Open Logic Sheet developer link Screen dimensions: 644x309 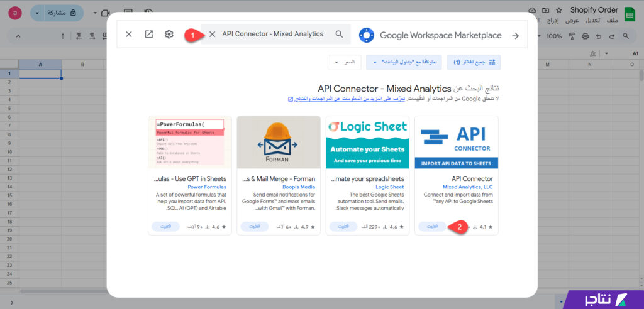click(390, 187)
